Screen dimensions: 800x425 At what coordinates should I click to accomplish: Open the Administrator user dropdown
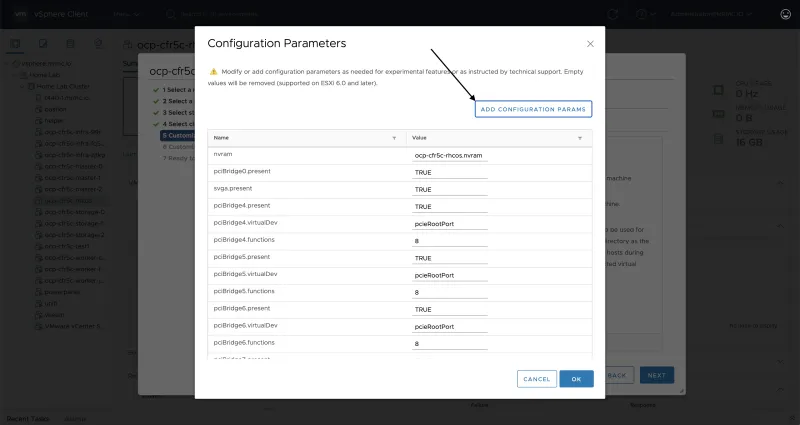point(711,14)
